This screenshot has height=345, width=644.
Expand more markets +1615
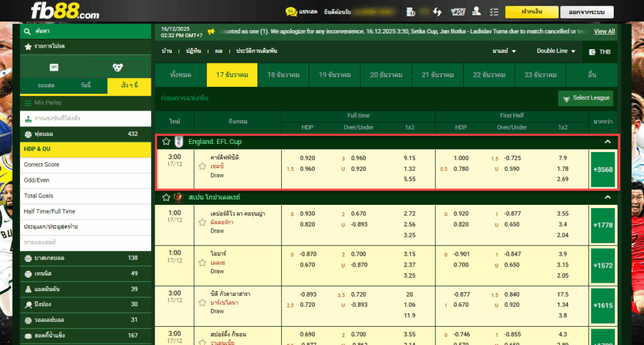[x=603, y=305]
